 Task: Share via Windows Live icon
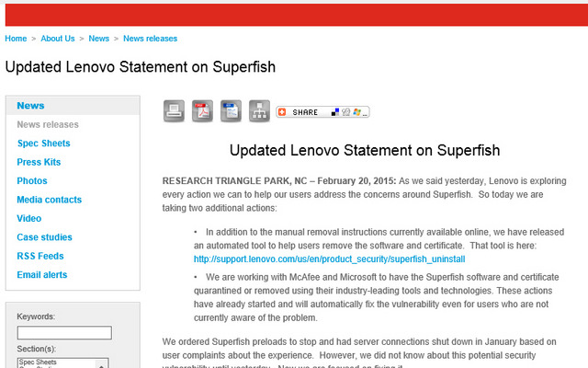coord(356,112)
